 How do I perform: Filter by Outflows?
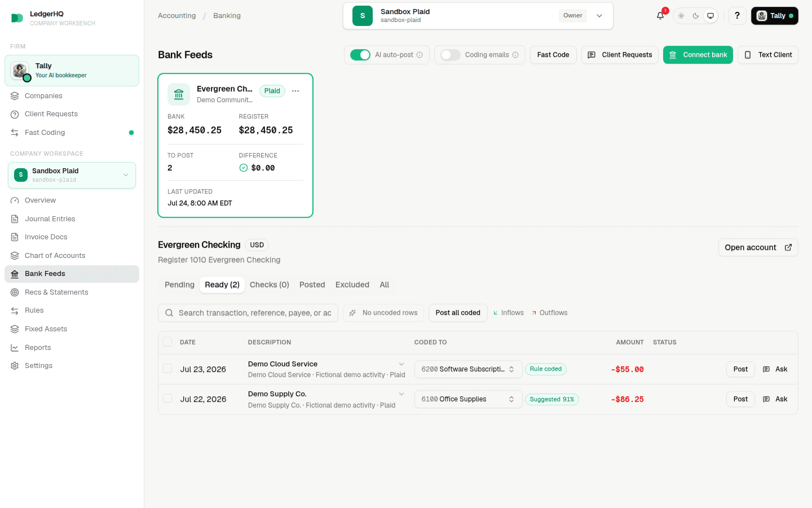549,313
